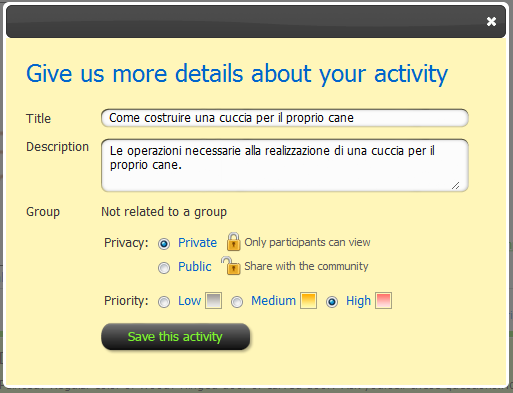Screen dimensions: 513x393
Task: Click the open padlock icon beside Public
Action: pos(231,266)
